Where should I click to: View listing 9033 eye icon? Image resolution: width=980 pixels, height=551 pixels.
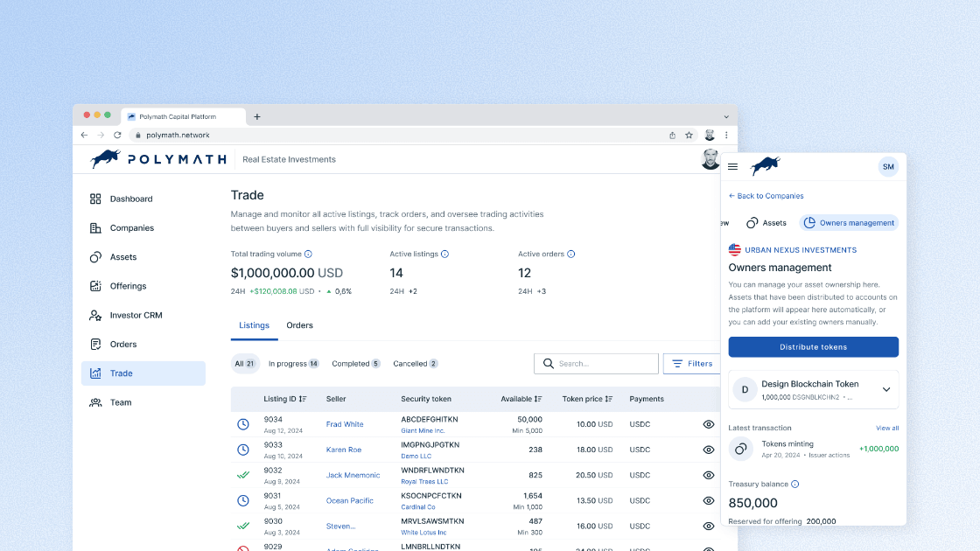click(708, 450)
